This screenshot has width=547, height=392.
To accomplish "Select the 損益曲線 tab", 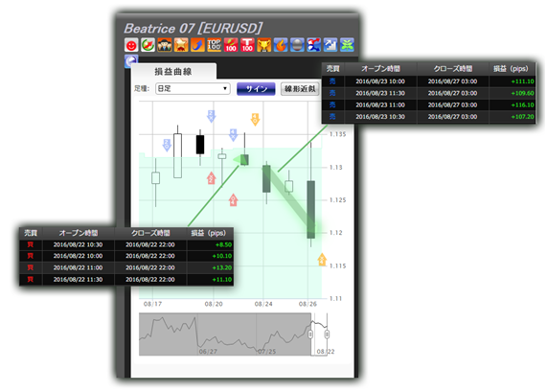I will [x=173, y=72].
